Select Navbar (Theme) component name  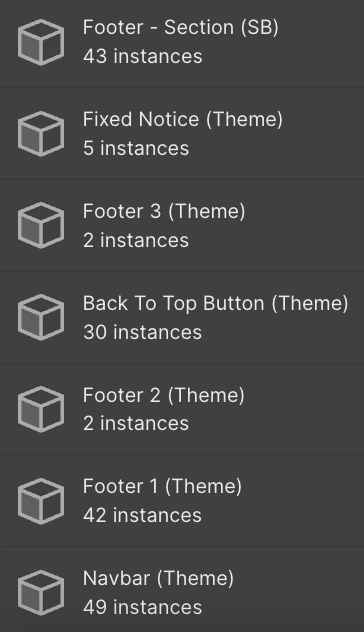pyautogui.click(x=158, y=578)
